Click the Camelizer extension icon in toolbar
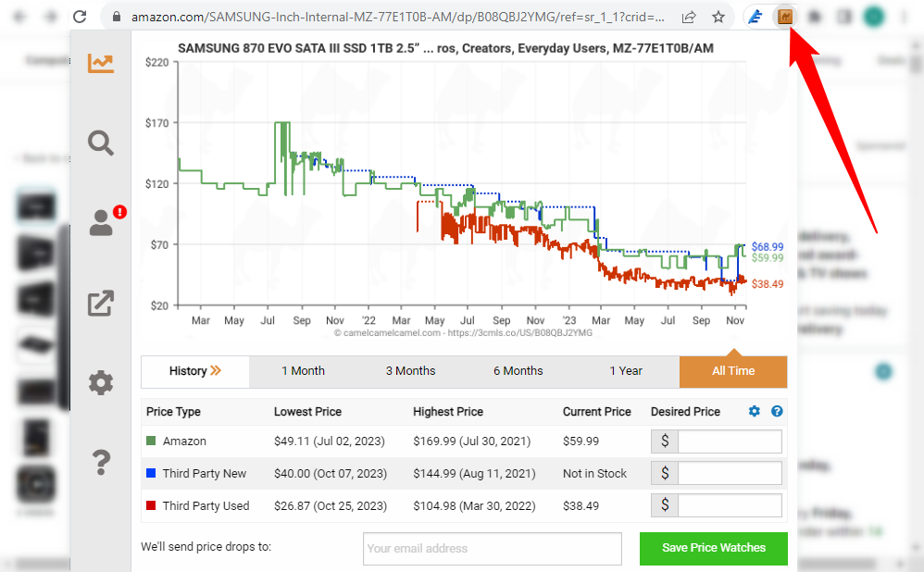The height and width of the screenshot is (572, 924). (785, 17)
